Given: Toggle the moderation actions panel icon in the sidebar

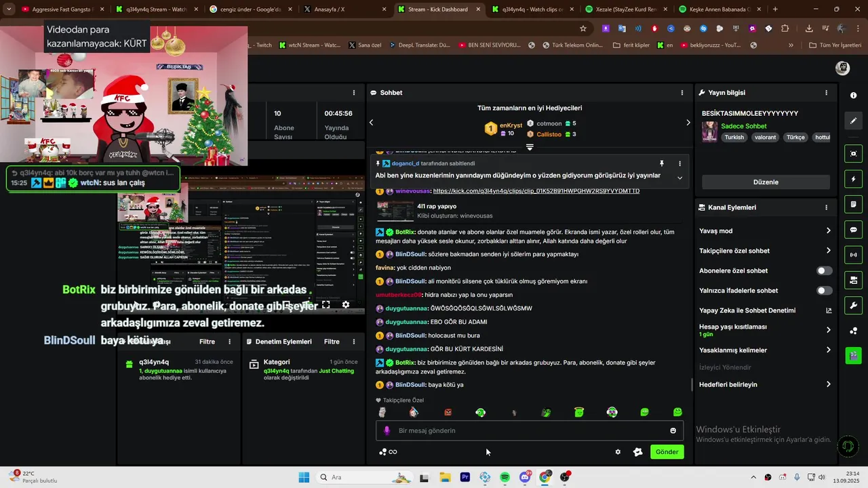Looking at the screenshot, I should pyautogui.click(x=854, y=280).
